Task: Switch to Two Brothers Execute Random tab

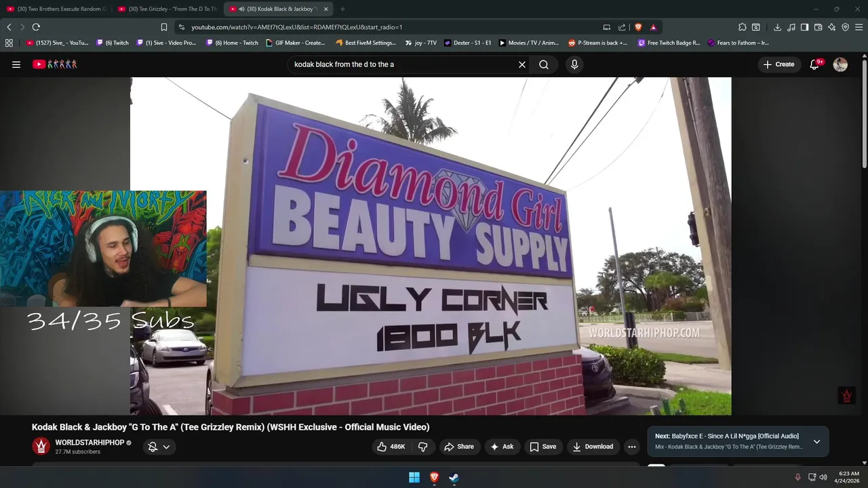Action: [56, 9]
